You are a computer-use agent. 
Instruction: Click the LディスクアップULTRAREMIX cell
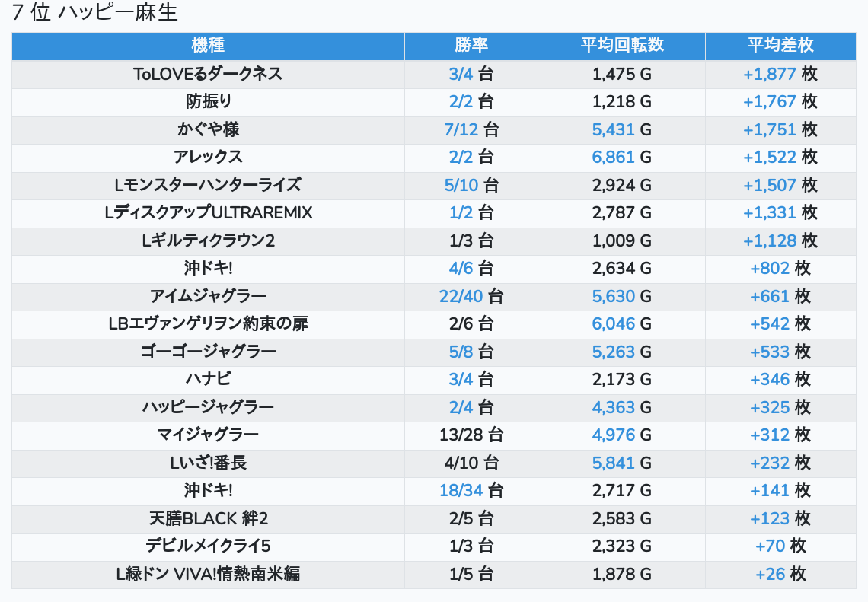coord(208,213)
